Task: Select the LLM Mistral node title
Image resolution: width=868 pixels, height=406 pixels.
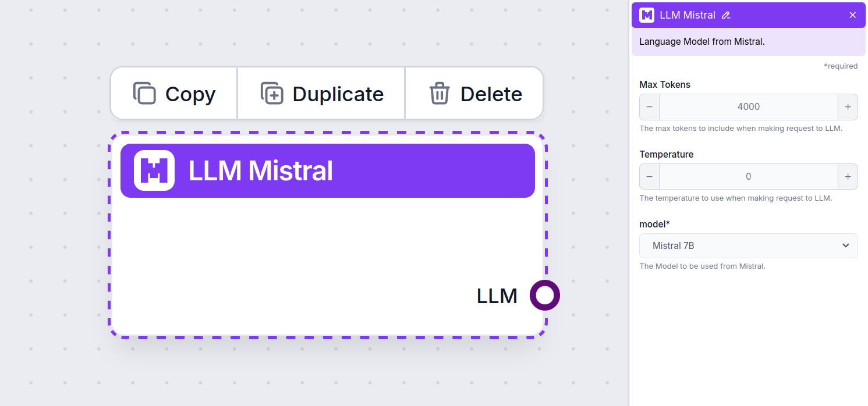Action: pos(260,171)
